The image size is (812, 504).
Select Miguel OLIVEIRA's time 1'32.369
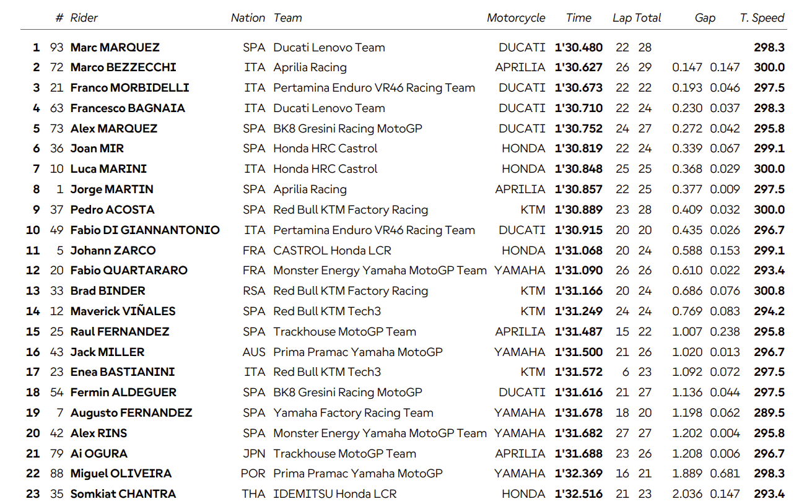(x=578, y=474)
